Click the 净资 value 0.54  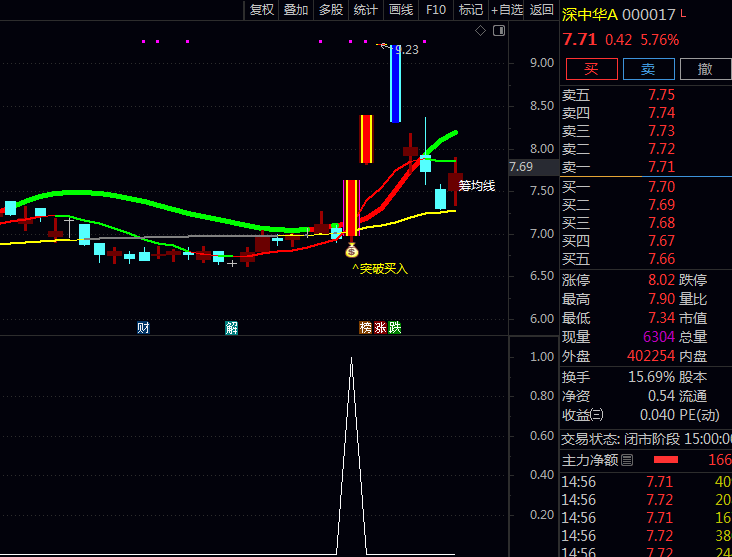[x=662, y=396]
